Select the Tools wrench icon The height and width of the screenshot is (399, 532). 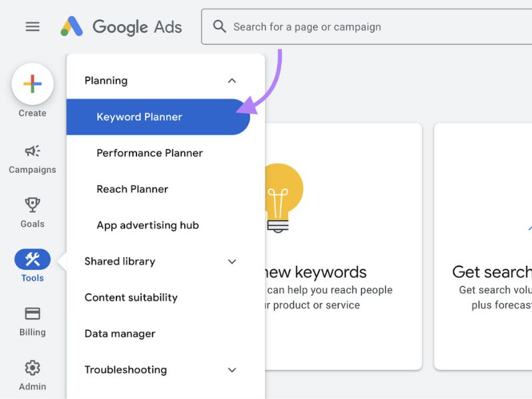pyautogui.click(x=32, y=259)
